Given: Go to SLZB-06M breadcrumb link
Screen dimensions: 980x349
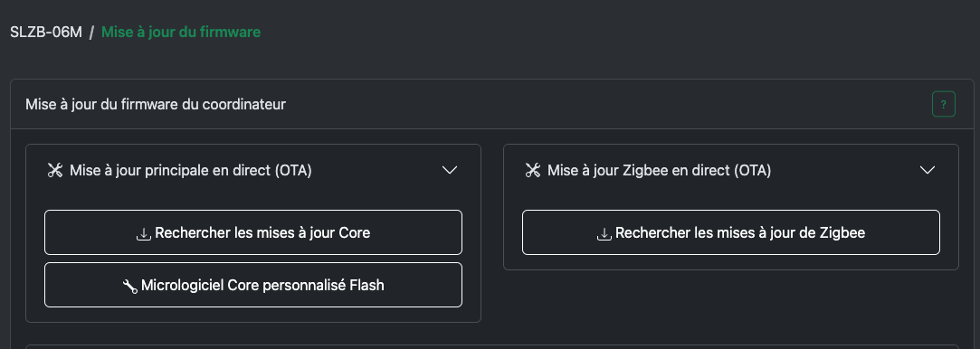Looking at the screenshot, I should point(45,32).
